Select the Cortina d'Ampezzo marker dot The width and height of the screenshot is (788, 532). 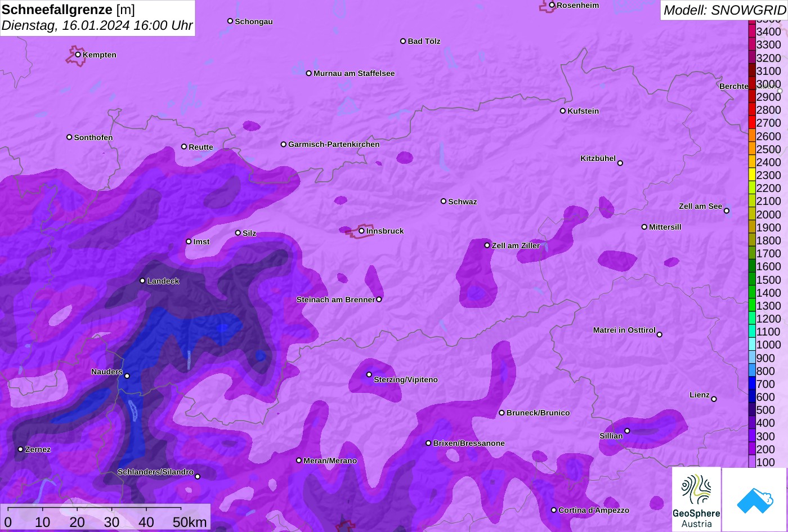(554, 510)
